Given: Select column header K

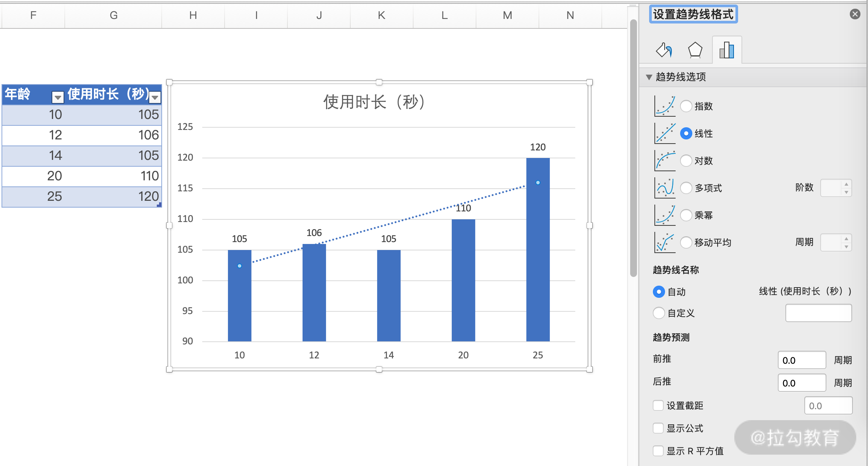Looking at the screenshot, I should pyautogui.click(x=381, y=15).
